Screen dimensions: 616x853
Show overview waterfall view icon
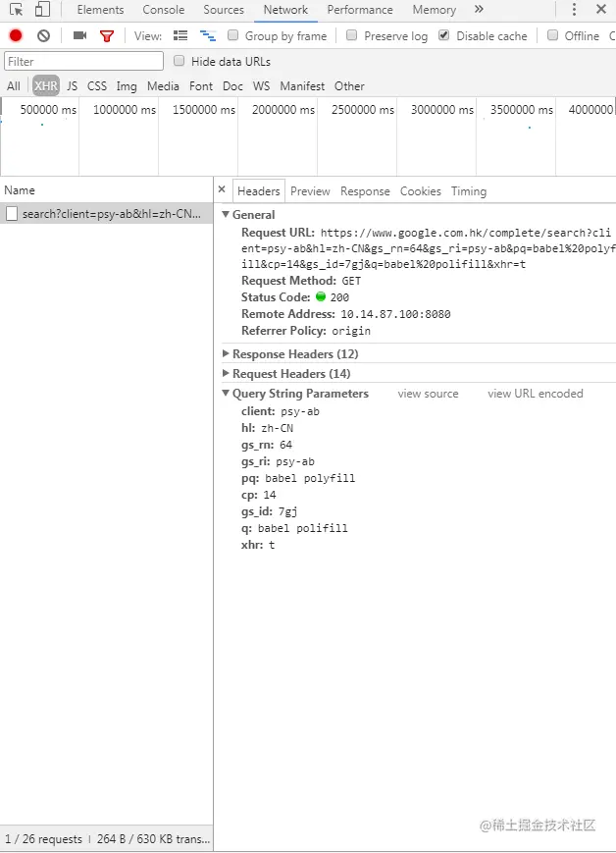[x=208, y=36]
